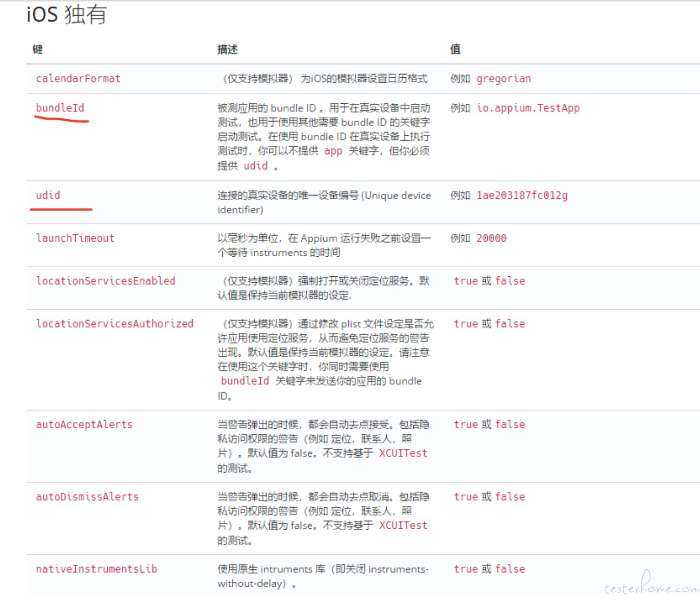This screenshot has width=700, height=603.
Task: Click the autoAcceptAlerts key cell
Action: 84,424
